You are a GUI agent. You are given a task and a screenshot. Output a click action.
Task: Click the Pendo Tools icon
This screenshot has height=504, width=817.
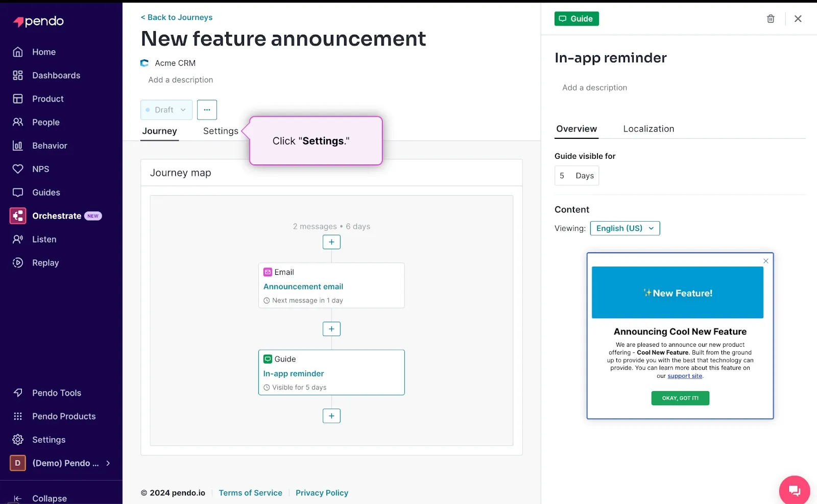click(x=18, y=393)
